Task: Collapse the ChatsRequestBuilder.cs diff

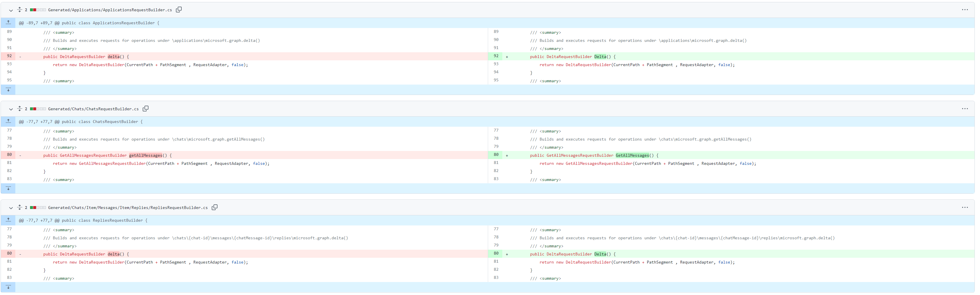Action: point(11,109)
